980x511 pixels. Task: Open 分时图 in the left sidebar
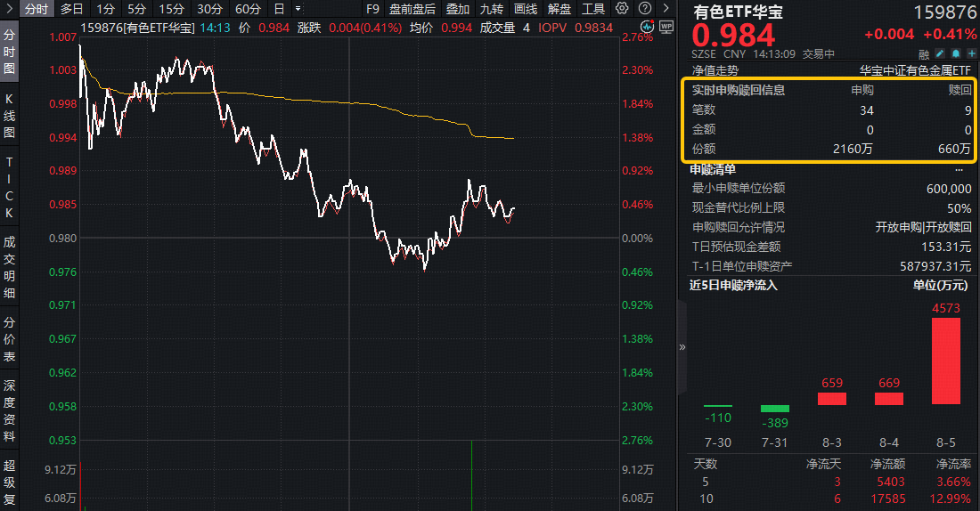(9, 52)
